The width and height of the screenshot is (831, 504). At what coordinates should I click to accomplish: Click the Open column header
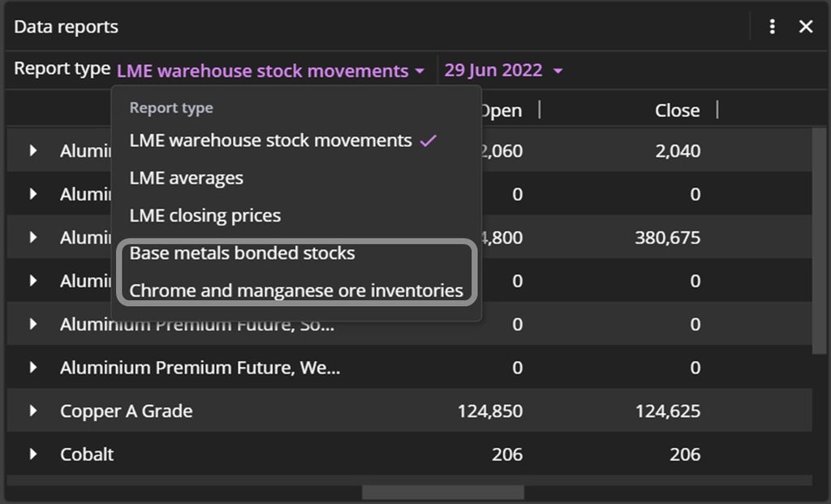pyautogui.click(x=502, y=110)
